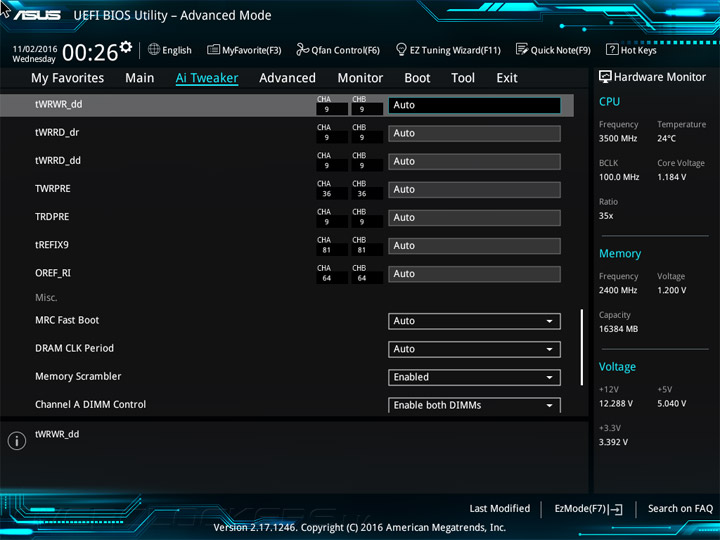Select the Channel A DIMM Control label
Screen dimensions: 720x540
pos(90,404)
